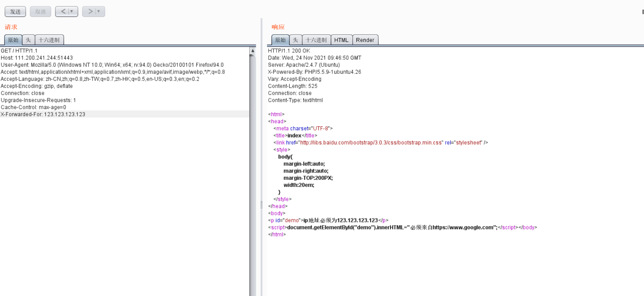Click the 发送 (Send) button
The image size is (644, 296).
tap(15, 11)
